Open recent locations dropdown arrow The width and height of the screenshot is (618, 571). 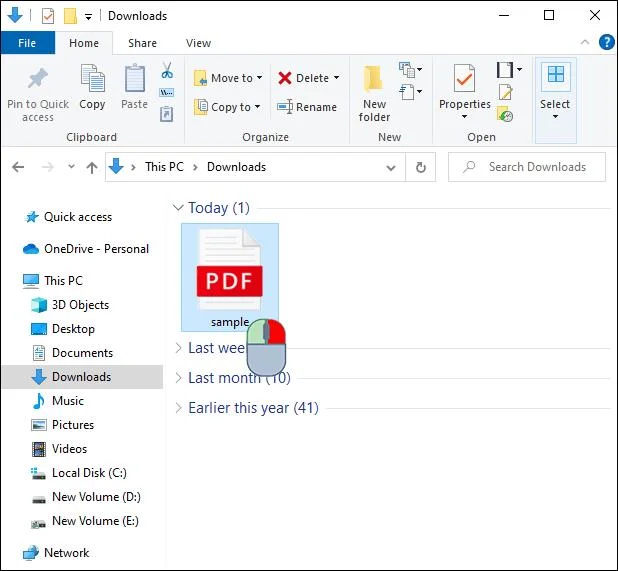tap(71, 167)
